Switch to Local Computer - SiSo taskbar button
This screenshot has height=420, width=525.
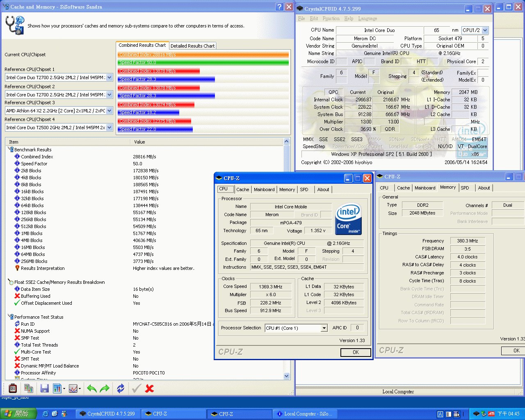[305, 414]
